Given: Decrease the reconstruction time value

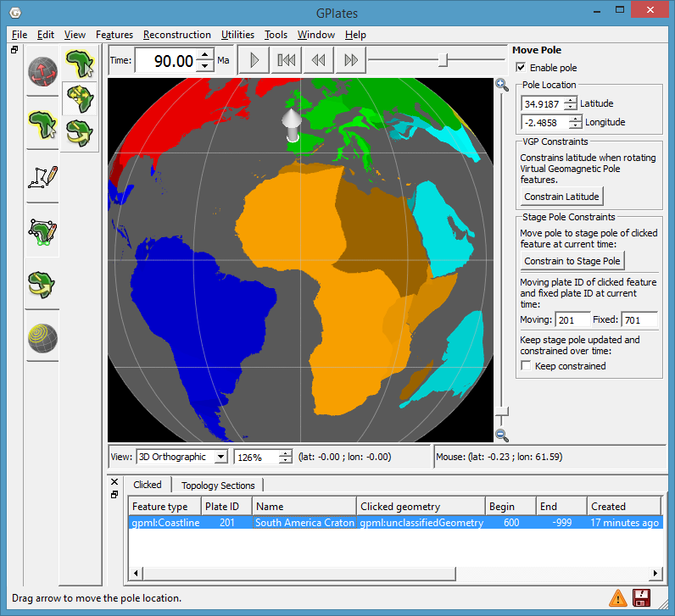Looking at the screenshot, I should [x=205, y=65].
